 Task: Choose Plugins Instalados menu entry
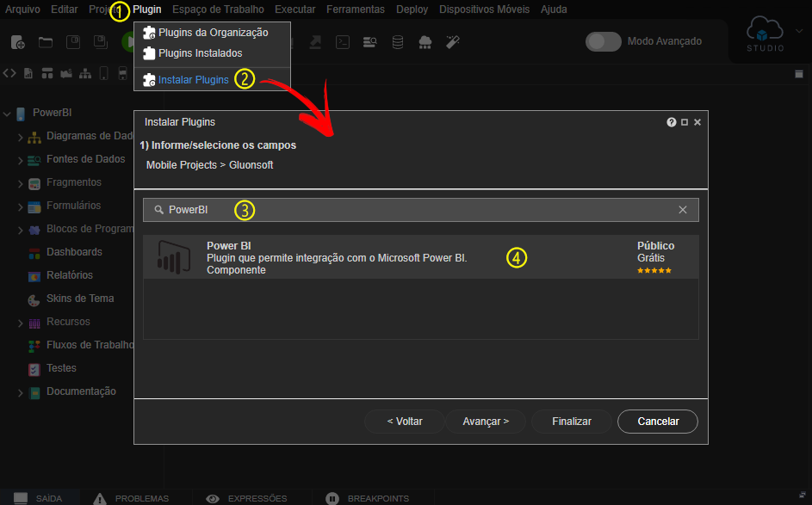tap(213, 53)
